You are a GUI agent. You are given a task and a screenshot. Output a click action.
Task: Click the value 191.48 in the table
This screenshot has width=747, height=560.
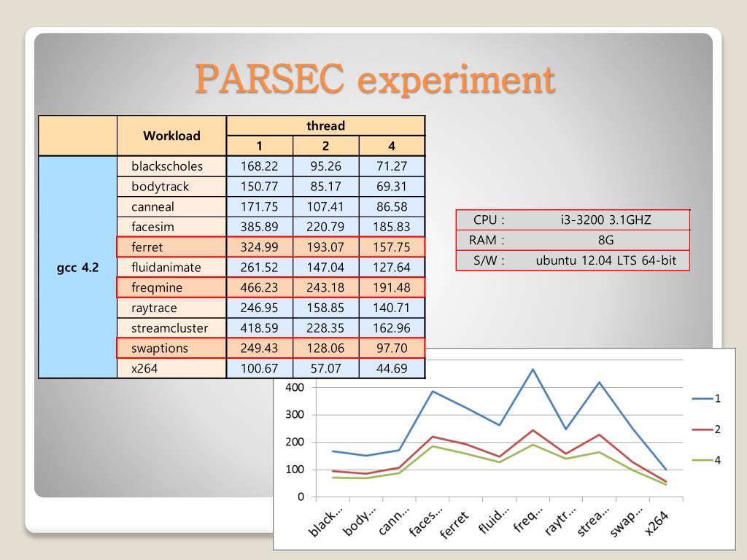click(392, 287)
